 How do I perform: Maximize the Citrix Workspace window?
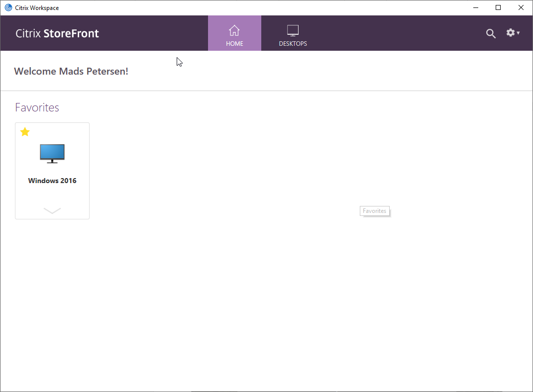pyautogui.click(x=498, y=7)
